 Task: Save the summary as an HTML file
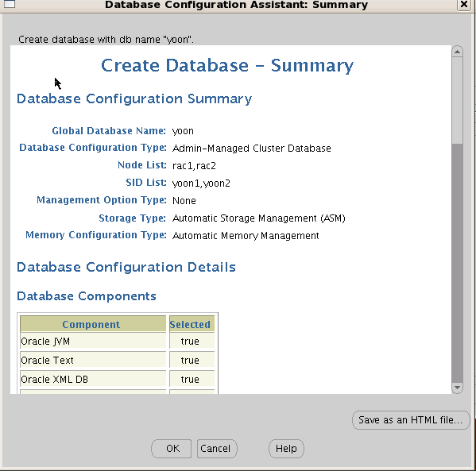point(411,420)
